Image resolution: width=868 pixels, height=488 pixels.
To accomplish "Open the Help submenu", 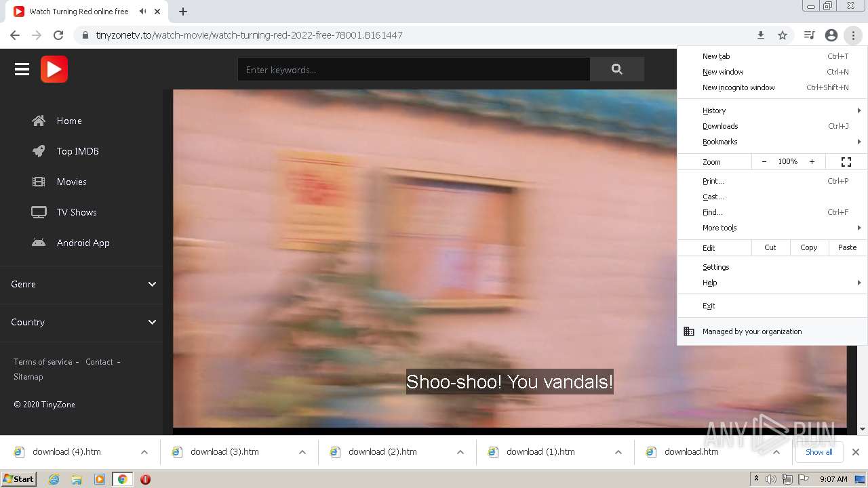I will [x=772, y=283].
